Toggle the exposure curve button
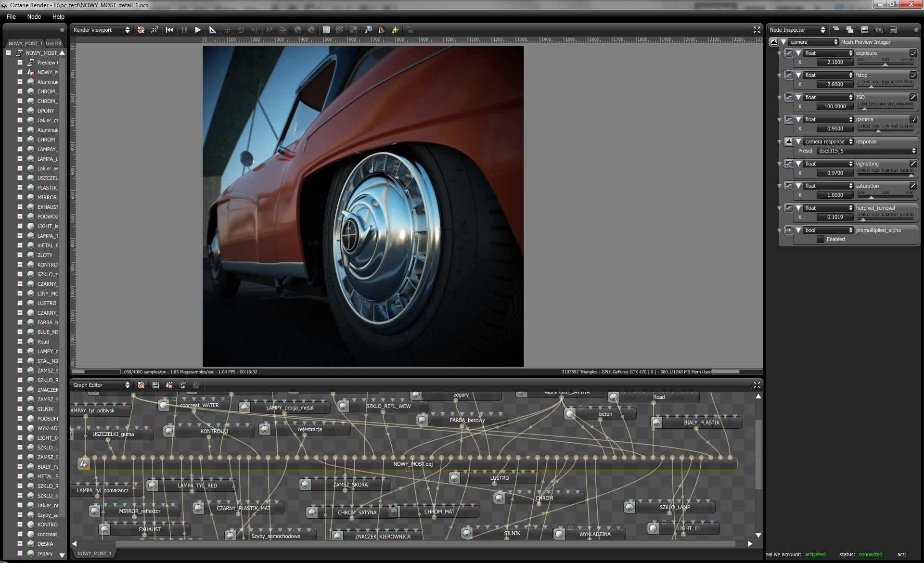This screenshot has height=563, width=924. point(912,53)
